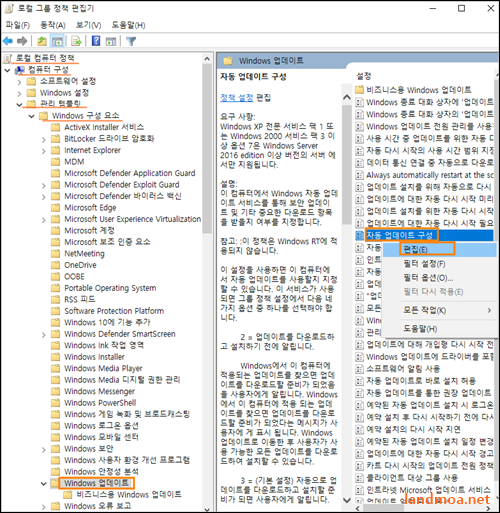Image resolution: width=500 pixels, height=513 pixels.
Task: Click the Filter funnel toolbar icon
Action: (x=131, y=41)
